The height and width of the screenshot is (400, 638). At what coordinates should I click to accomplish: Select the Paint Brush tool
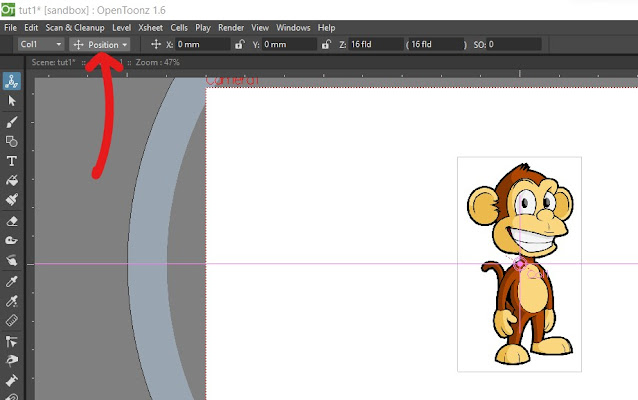(12, 200)
